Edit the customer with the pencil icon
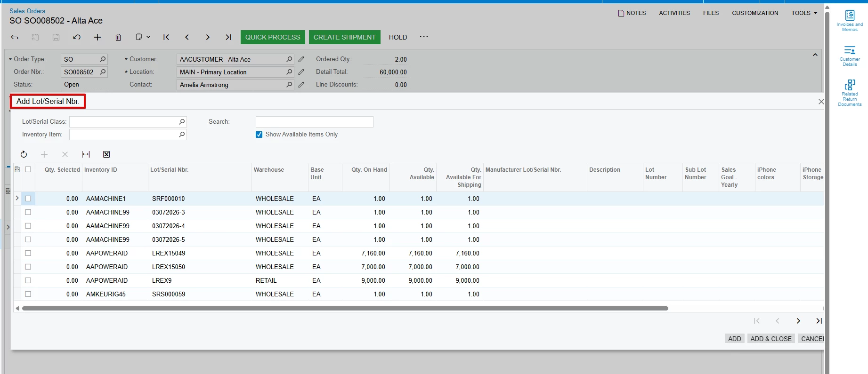Viewport: 868px width, 374px height. pos(301,59)
